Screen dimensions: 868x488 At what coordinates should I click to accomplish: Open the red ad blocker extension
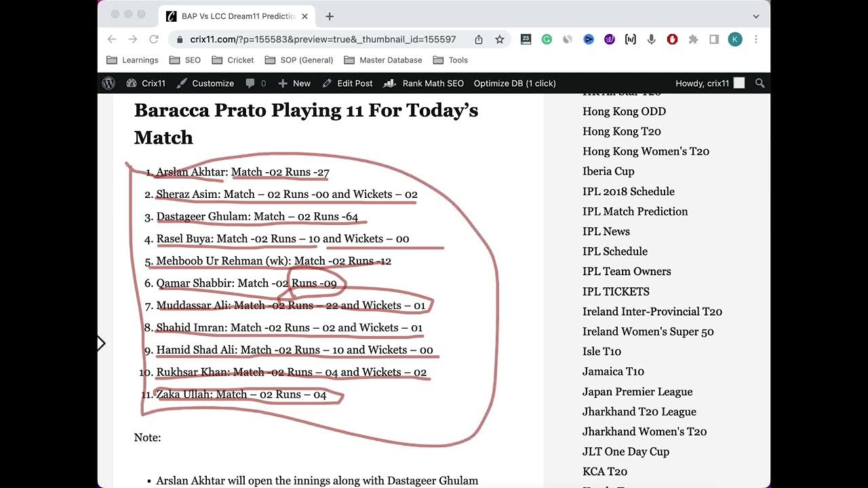click(x=672, y=39)
